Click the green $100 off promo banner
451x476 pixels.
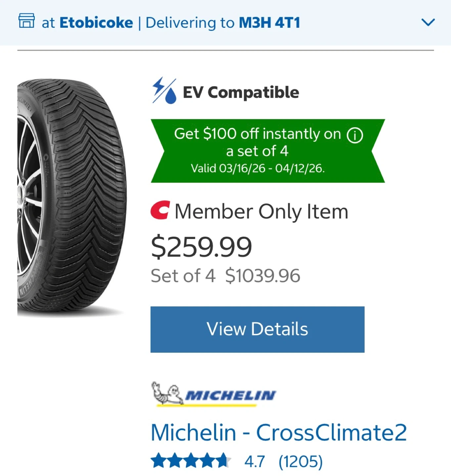[267, 151]
